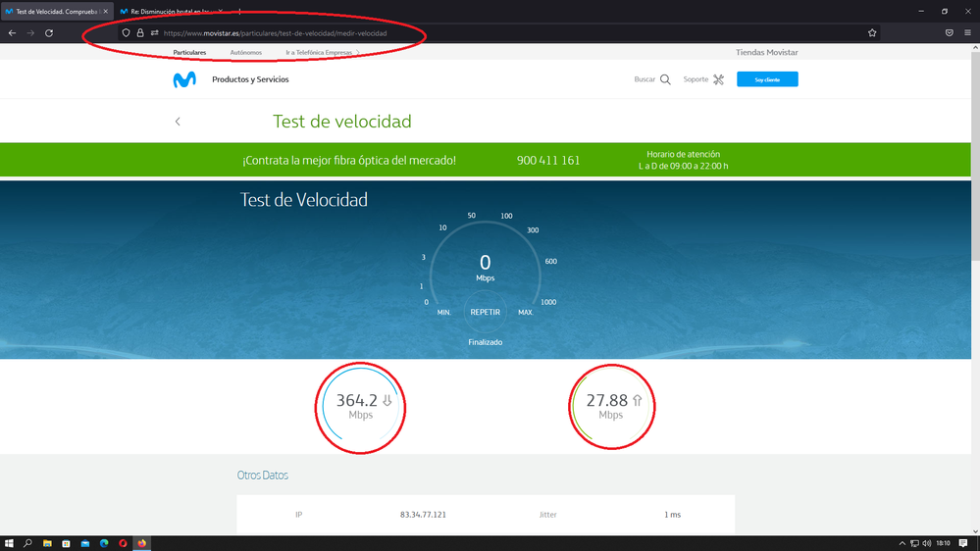
Task: Open Productos y Servicios menu
Action: 250,79
